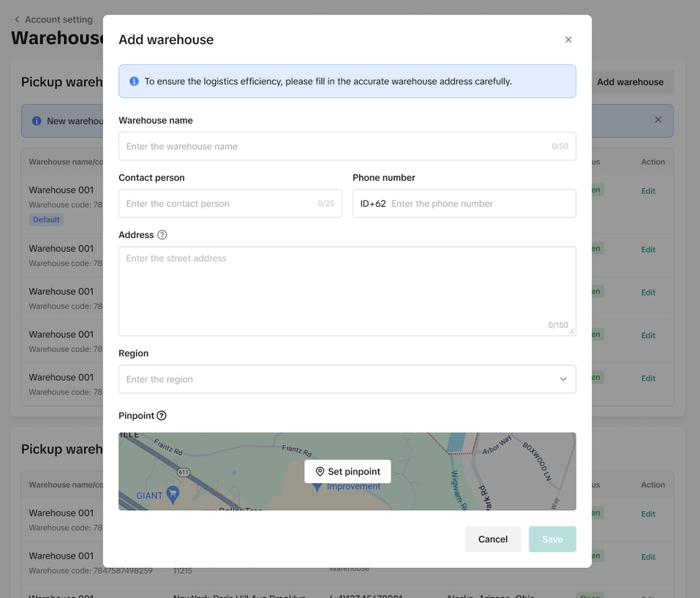This screenshot has height=598, width=700.
Task: Cancel adding the warehouse
Action: 492,539
